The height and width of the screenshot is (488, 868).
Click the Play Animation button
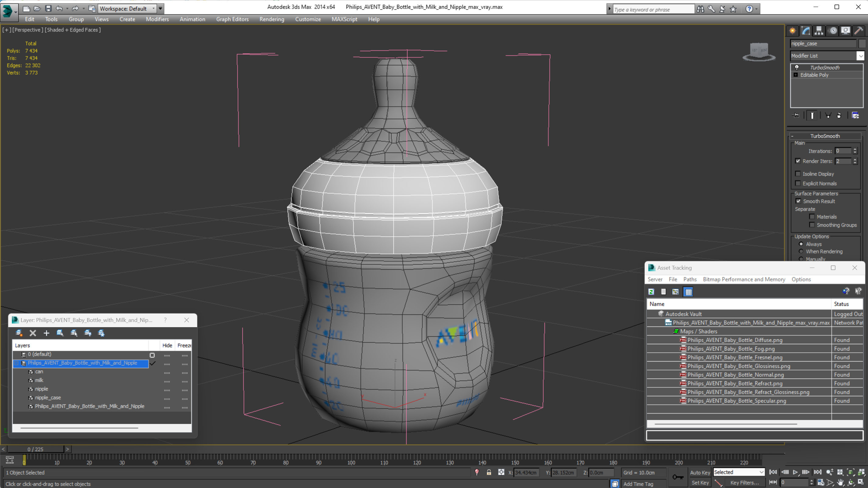coord(795,472)
